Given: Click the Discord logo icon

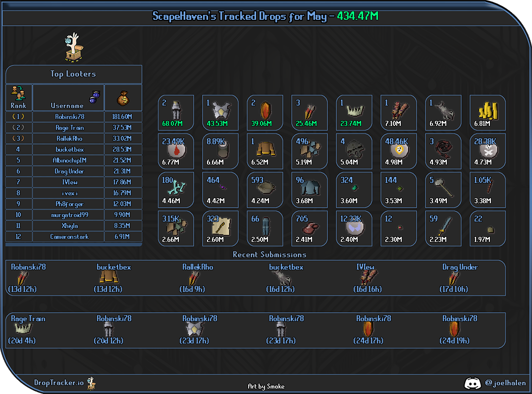Looking at the screenshot, I should [473, 384].
